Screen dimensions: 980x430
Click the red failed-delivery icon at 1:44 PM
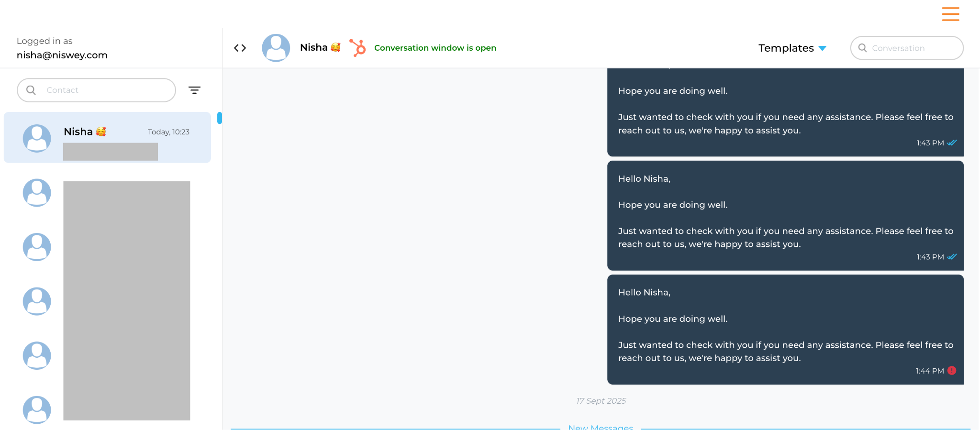[x=952, y=370]
